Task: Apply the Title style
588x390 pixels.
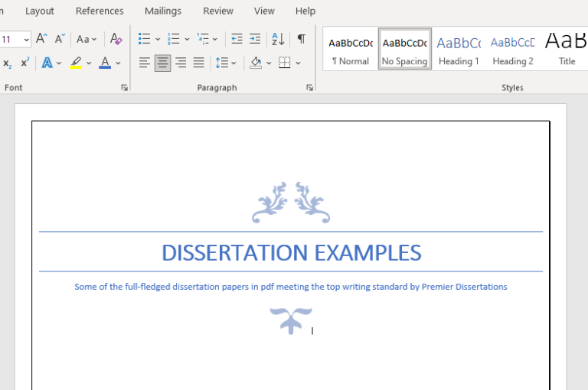Action: 566,50
